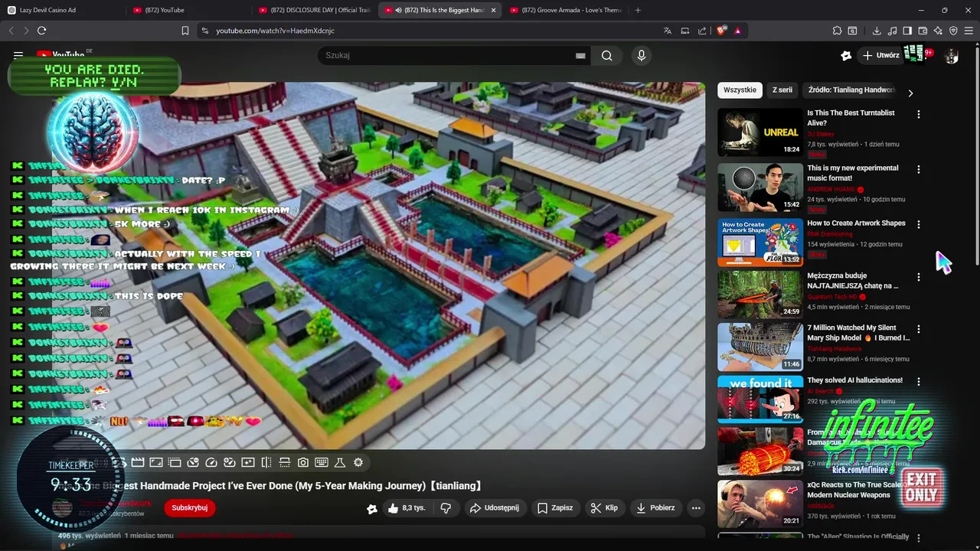Viewport: 980px width, 551px height.
Task: Switch to DISCLOSURE DAY Official Trailer tab
Action: pos(315,10)
